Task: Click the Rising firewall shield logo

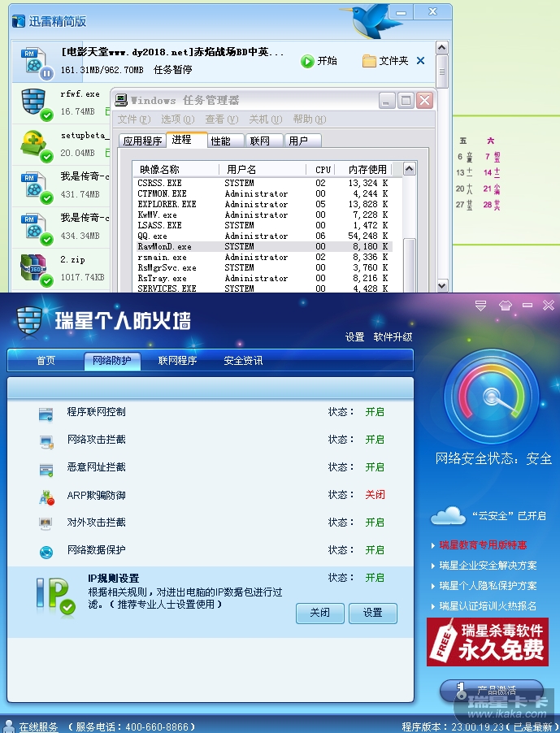Action: tap(29, 321)
